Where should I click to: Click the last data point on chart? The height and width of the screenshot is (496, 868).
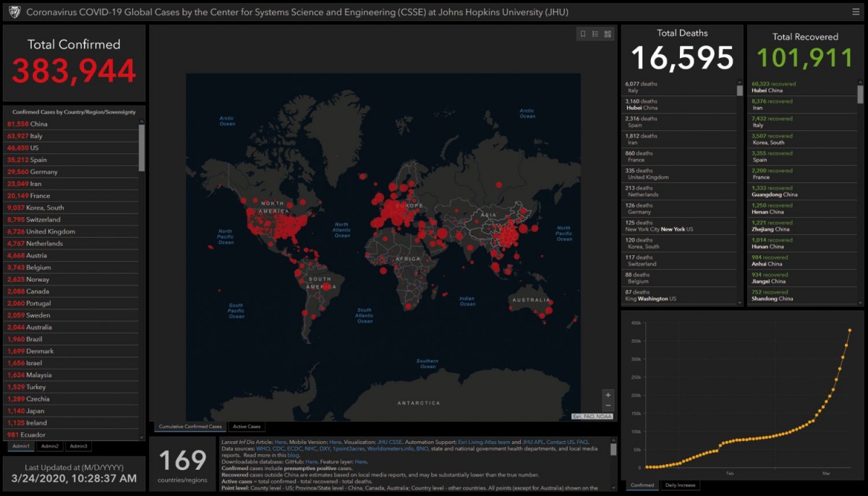click(849, 330)
